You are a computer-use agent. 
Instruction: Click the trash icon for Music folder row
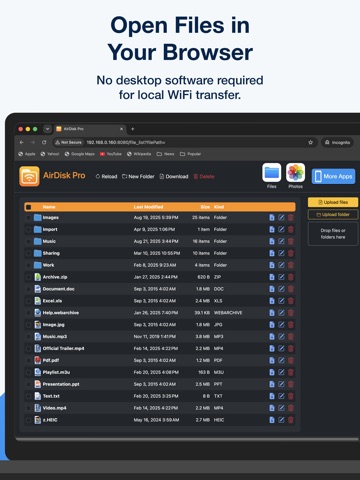(291, 241)
